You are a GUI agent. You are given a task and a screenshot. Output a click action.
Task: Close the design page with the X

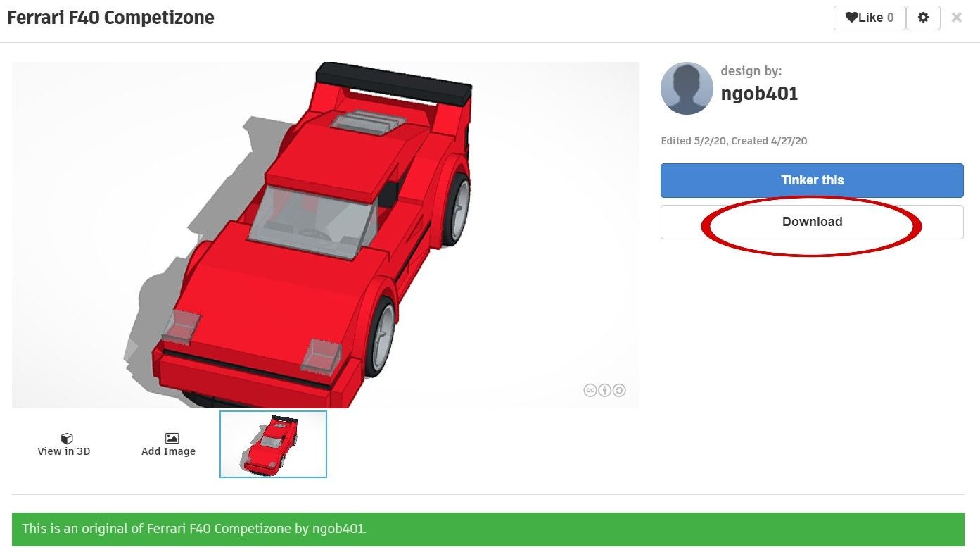click(x=956, y=17)
